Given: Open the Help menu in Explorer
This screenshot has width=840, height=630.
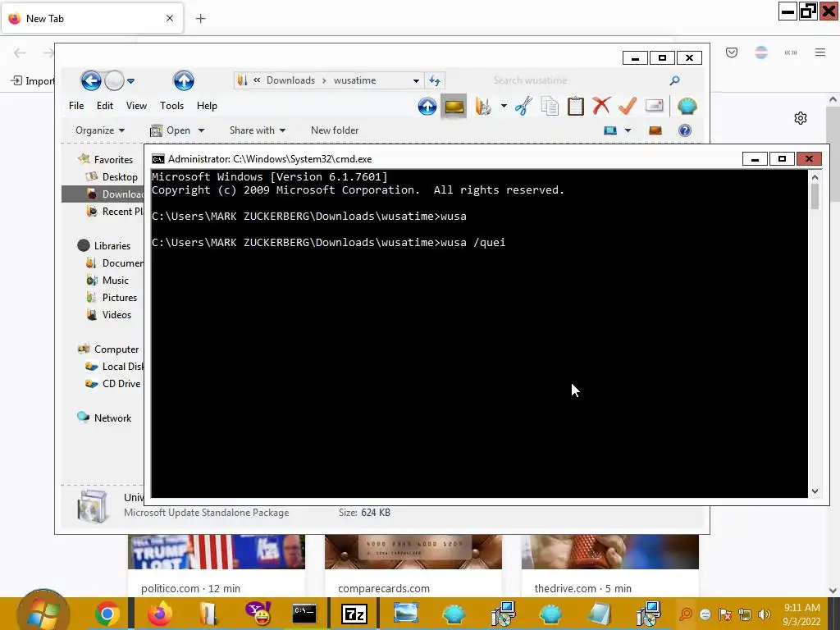Looking at the screenshot, I should click(207, 106).
